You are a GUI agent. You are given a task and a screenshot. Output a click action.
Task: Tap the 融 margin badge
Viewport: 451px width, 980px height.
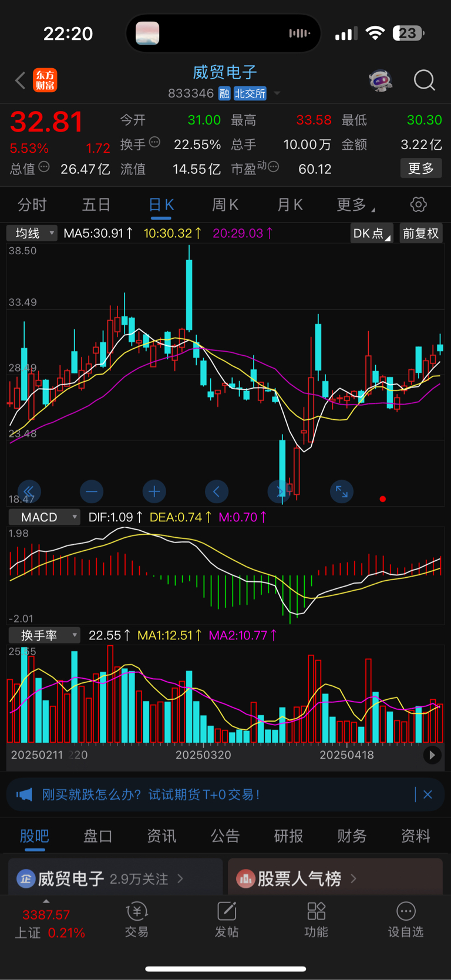(x=224, y=93)
